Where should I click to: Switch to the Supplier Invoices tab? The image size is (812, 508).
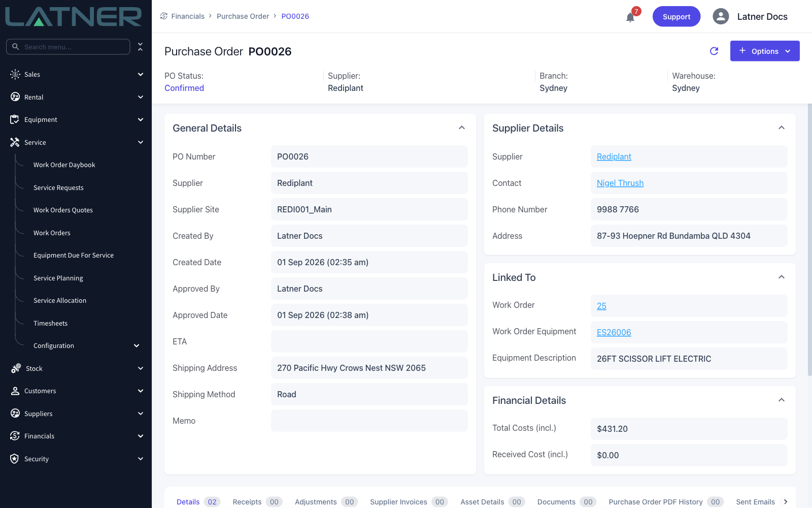pos(409,502)
